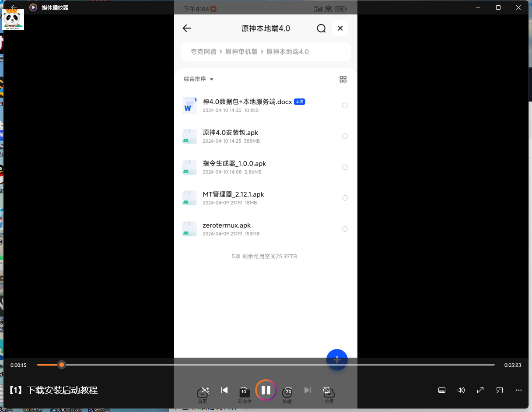Open the more options menu
This screenshot has width=532, height=412.
(x=518, y=390)
